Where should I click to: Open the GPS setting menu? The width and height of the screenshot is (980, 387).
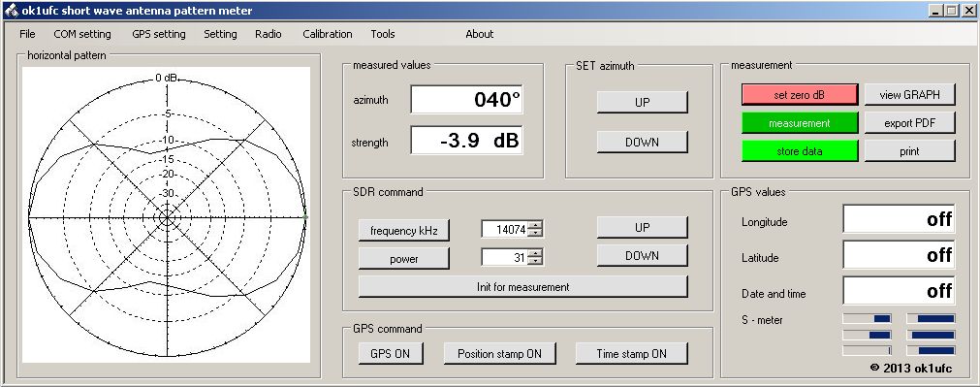tap(159, 34)
